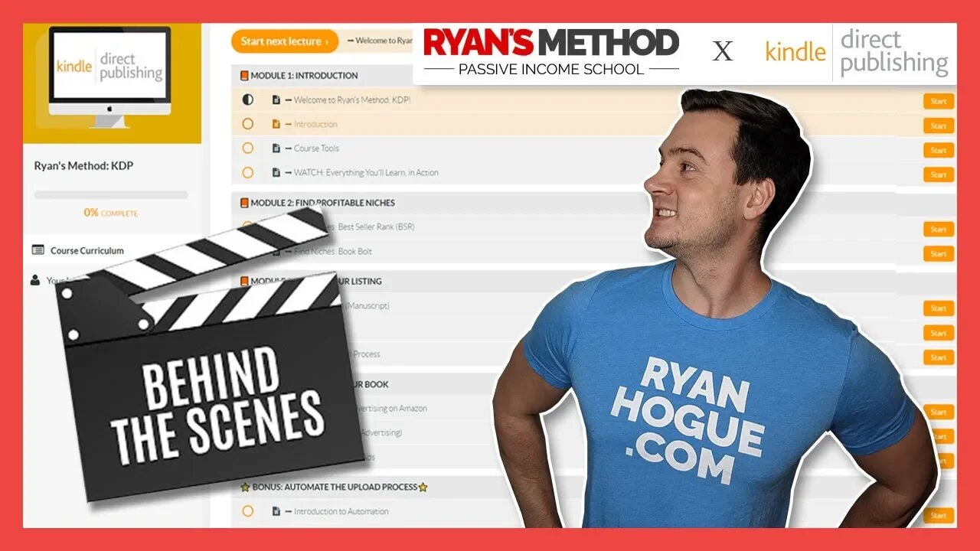Click Start beside Course Tools
This screenshot has width=980, height=551.
939,150
